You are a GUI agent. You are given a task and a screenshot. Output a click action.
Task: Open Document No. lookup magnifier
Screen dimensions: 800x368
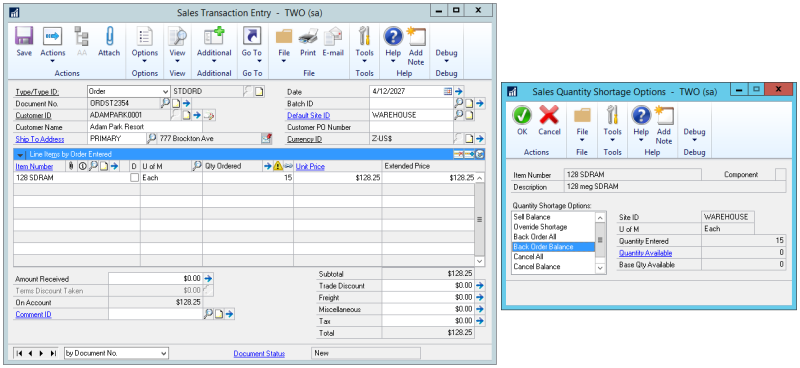pos(165,103)
